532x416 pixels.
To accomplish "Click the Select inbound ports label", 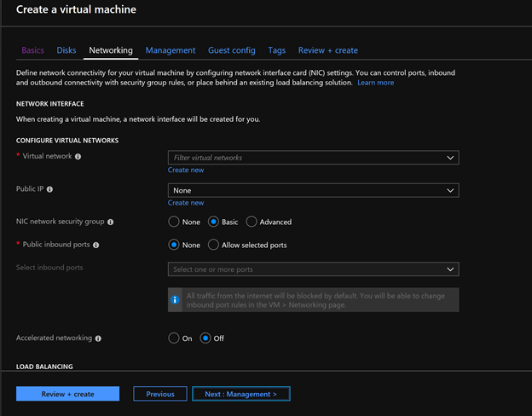I will coord(49,268).
